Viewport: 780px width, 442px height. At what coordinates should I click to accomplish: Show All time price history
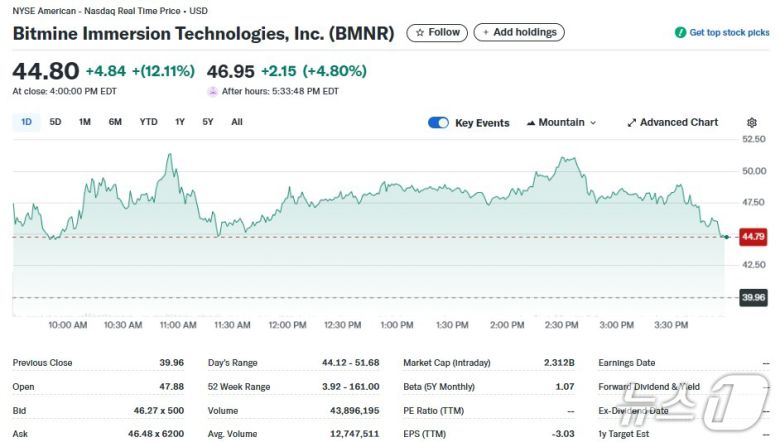(237, 122)
